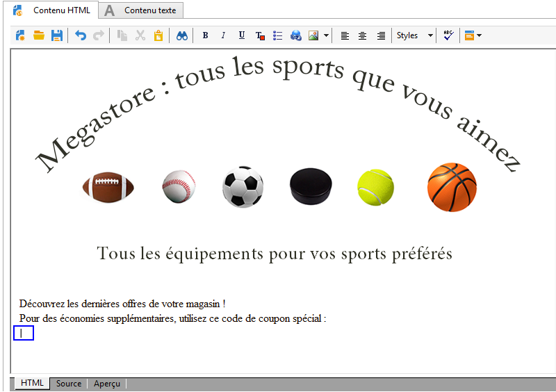Click the orange layout block icon
This screenshot has height=392, width=556.
coord(470,35)
